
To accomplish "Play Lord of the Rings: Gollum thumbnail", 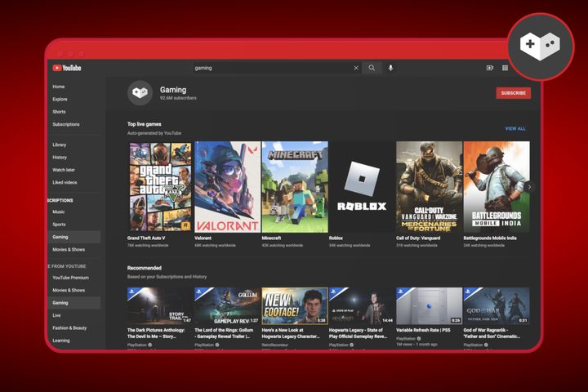I will (x=227, y=305).
